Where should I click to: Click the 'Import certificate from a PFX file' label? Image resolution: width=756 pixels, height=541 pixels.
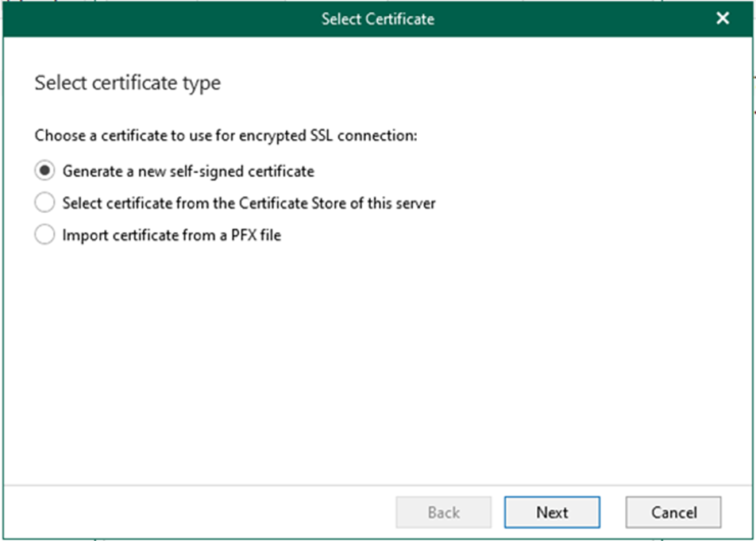tap(172, 235)
